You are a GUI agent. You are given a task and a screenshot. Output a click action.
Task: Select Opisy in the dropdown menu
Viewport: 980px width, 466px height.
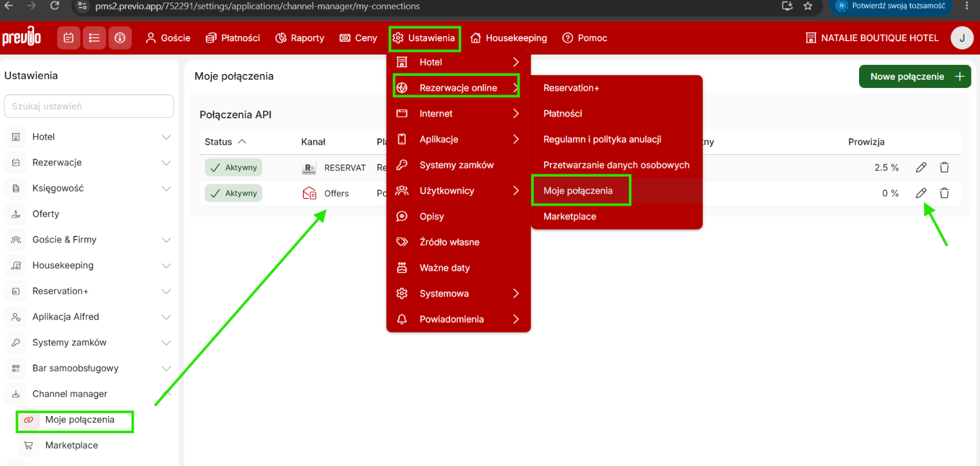[458, 217]
